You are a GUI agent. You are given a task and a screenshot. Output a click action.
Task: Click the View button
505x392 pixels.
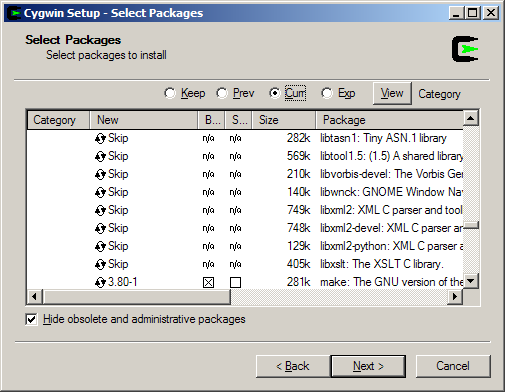point(392,93)
